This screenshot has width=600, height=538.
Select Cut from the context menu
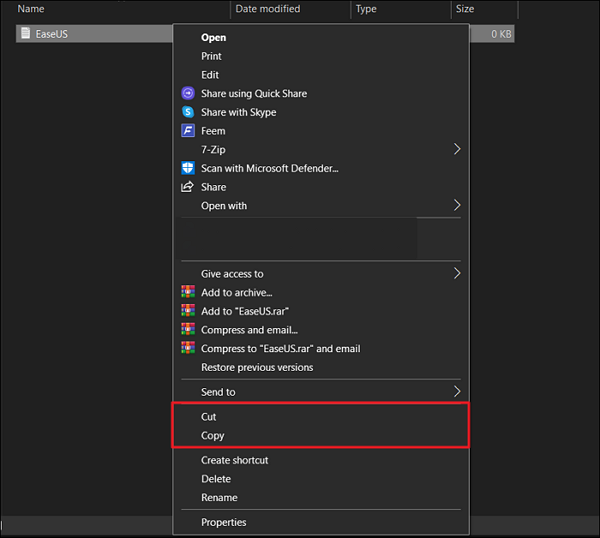click(209, 417)
